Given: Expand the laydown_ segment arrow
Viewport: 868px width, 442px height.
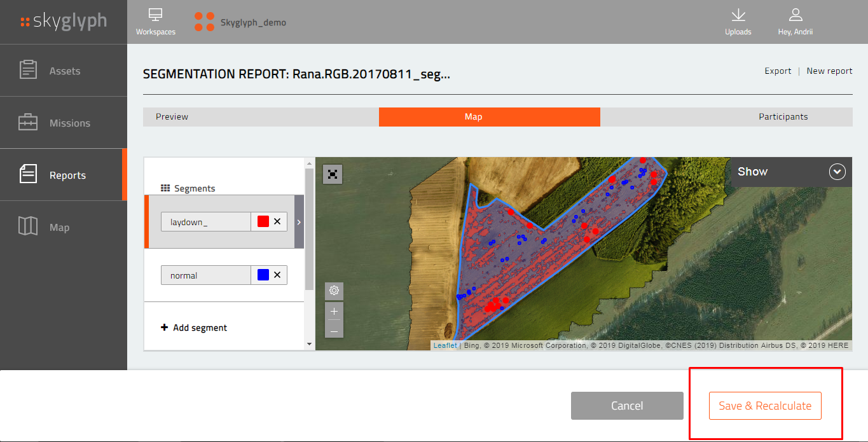Looking at the screenshot, I should click(x=299, y=221).
